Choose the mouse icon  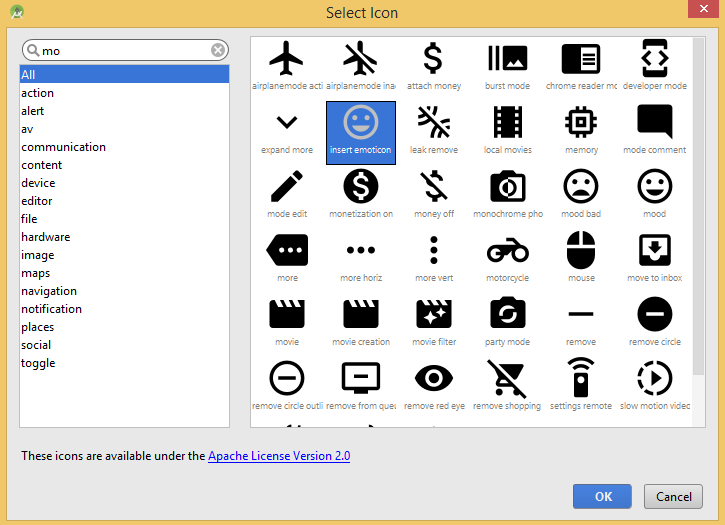(x=581, y=250)
